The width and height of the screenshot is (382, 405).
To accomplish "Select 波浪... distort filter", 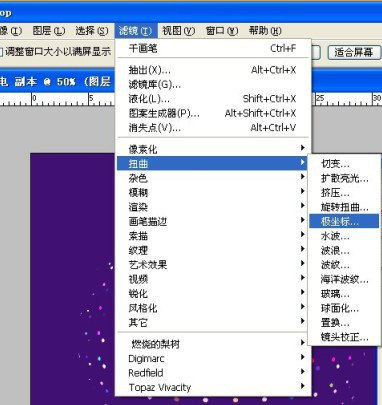I will (344, 250).
